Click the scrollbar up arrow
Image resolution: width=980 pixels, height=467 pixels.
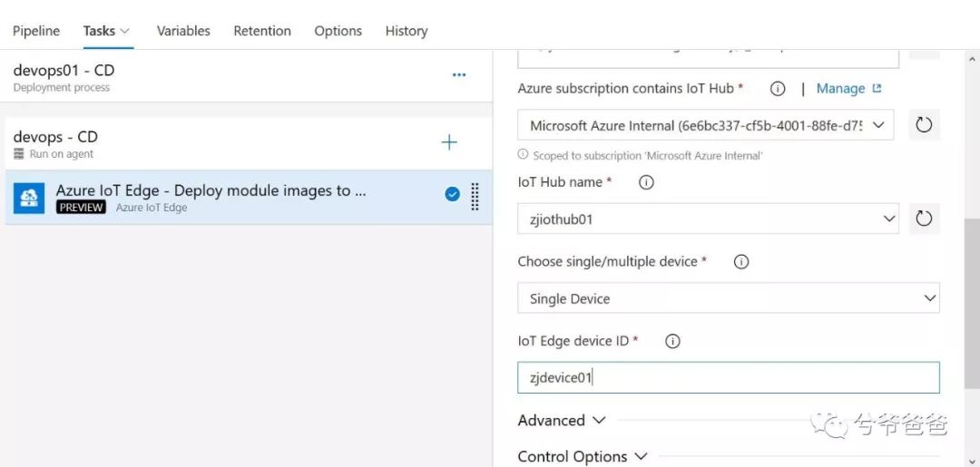click(x=973, y=60)
